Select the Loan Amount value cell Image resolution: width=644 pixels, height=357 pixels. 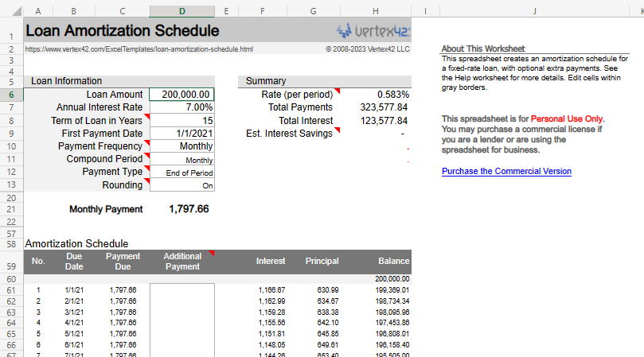pyautogui.click(x=181, y=95)
